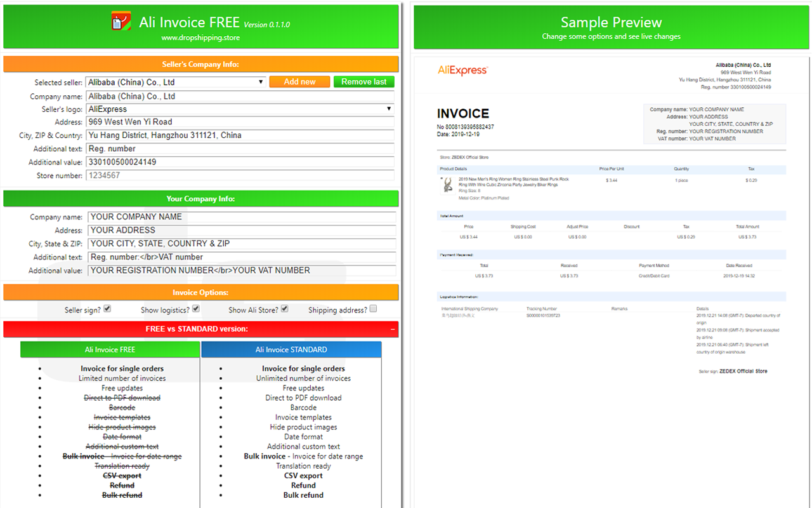Click Reg. number 330100500024149 in preview
Screen dimensions: 812x508
[736, 87]
